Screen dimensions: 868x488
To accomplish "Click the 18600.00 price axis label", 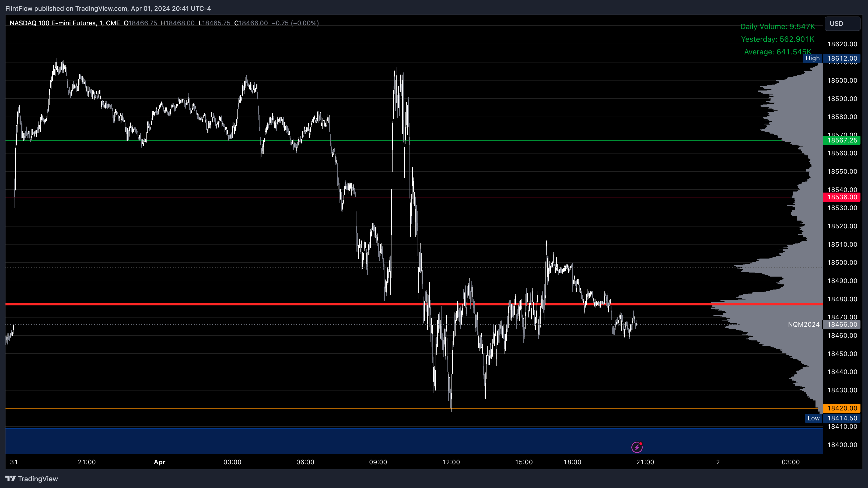I will coord(842,81).
